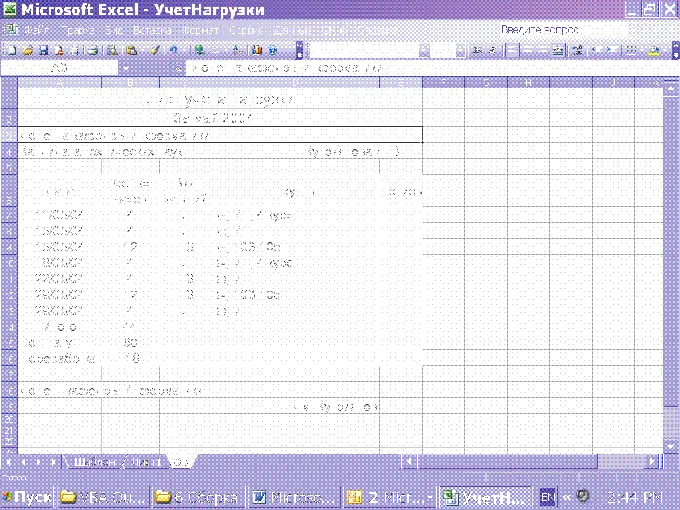680x510 pixels.
Task: Click the Help icon on the standard toolbar
Action: click(273, 51)
